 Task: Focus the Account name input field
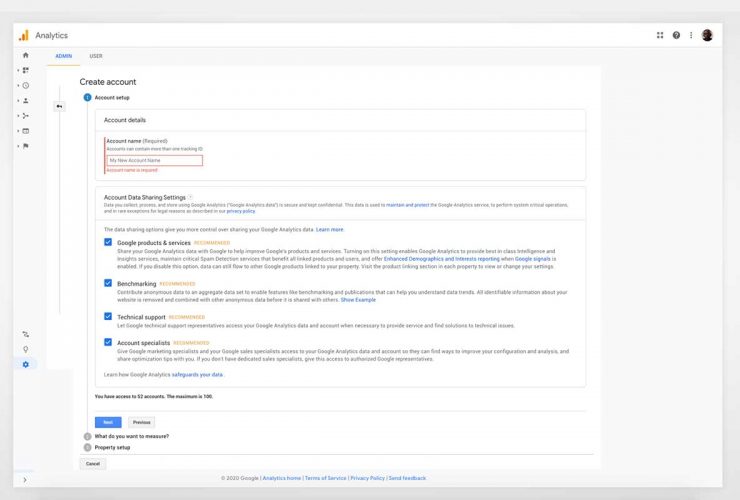pyautogui.click(x=155, y=161)
